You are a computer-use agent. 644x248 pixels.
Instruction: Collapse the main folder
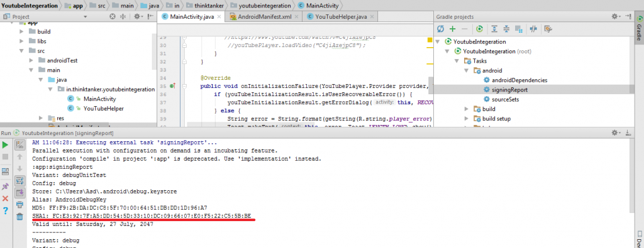click(x=31, y=70)
